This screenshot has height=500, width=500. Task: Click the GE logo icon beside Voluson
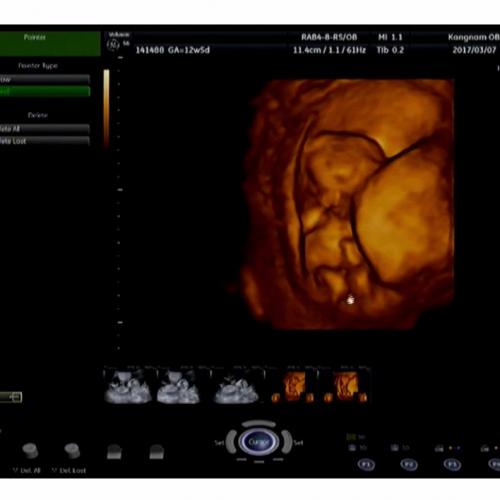coord(113,45)
